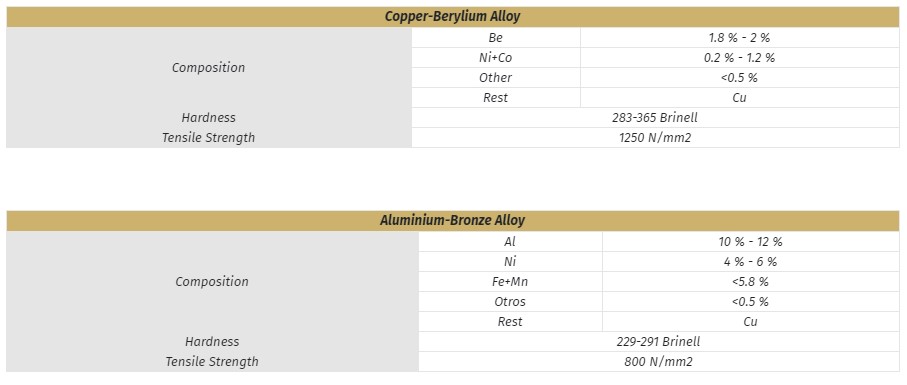Click the 1250 N/mm2 tensile strength value
The width and height of the screenshot is (907, 385).
click(x=655, y=138)
